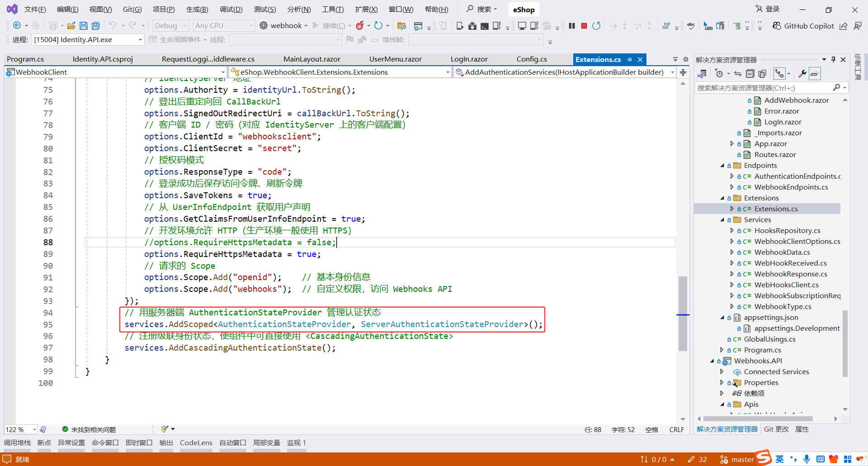The image size is (868, 466).
Task: Expand the HooksRepository.cs tree node
Action: click(x=732, y=231)
